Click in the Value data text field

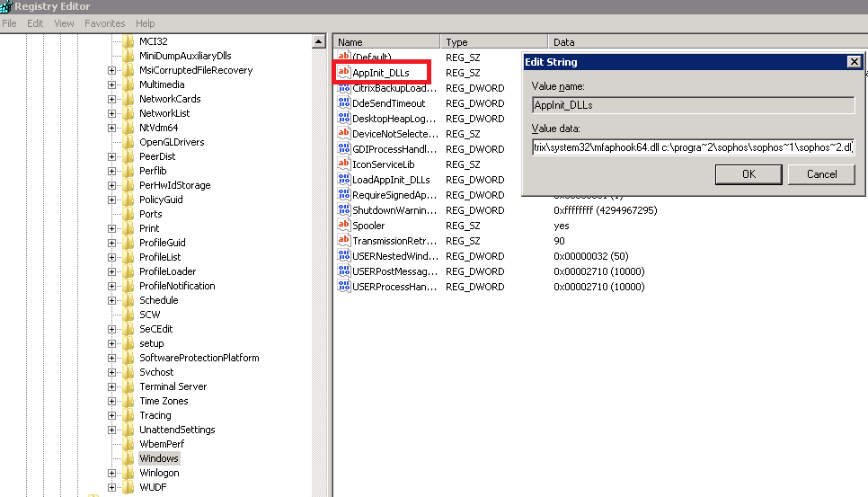coord(692,146)
